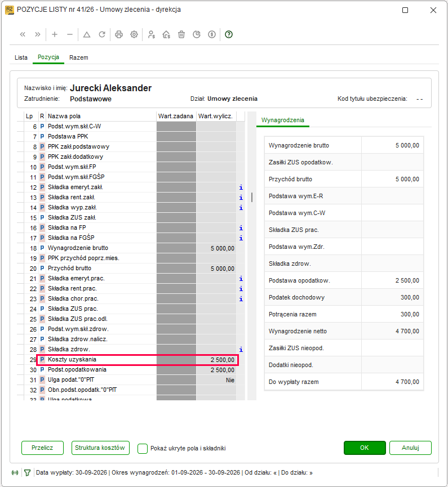The image size is (448, 487).
Task: Switch to the Razem tab
Action: tap(79, 57)
